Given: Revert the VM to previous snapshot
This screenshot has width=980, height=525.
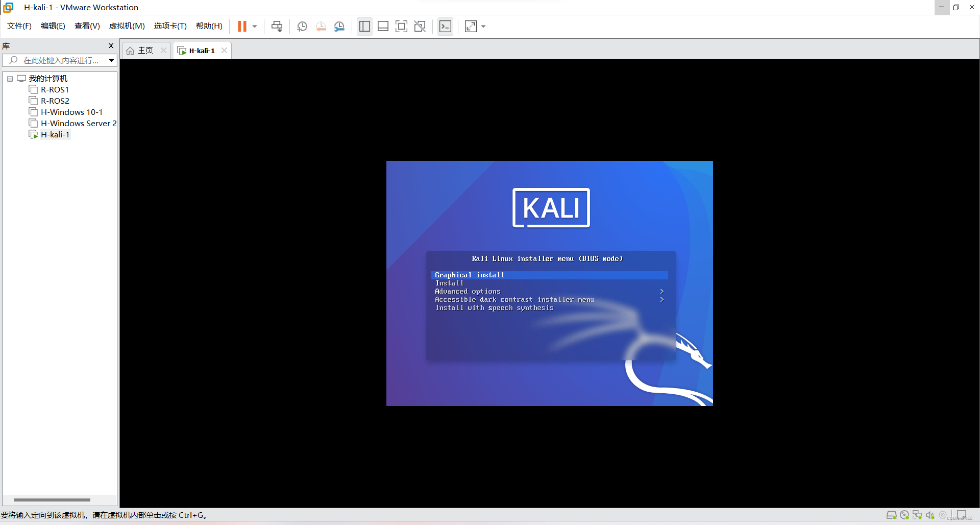Looking at the screenshot, I should (x=321, y=27).
